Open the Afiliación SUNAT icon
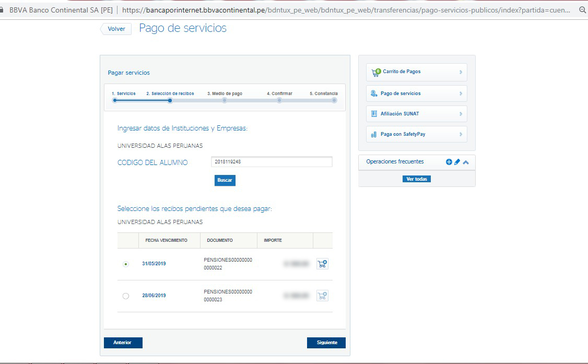Viewport: 588px width, 364px height. 374,113
